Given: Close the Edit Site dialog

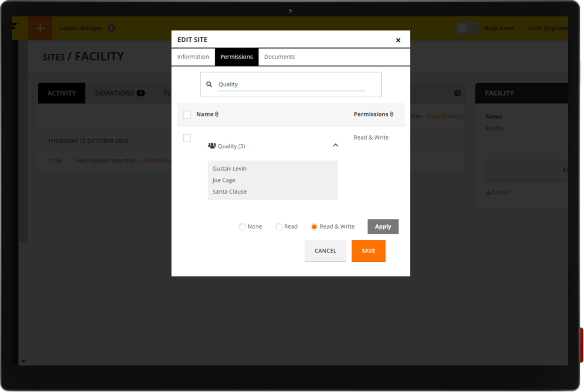Looking at the screenshot, I should tap(398, 40).
